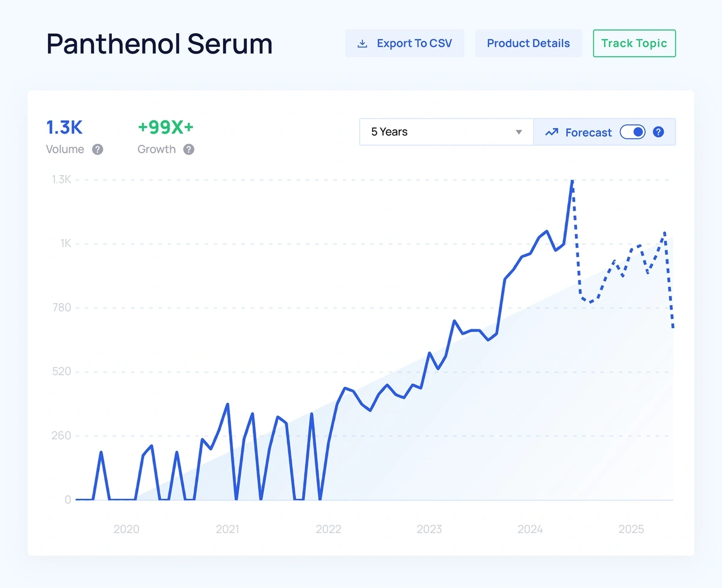Click the 780 y-axis label
Viewport: 722px width, 588px height.
coord(63,308)
